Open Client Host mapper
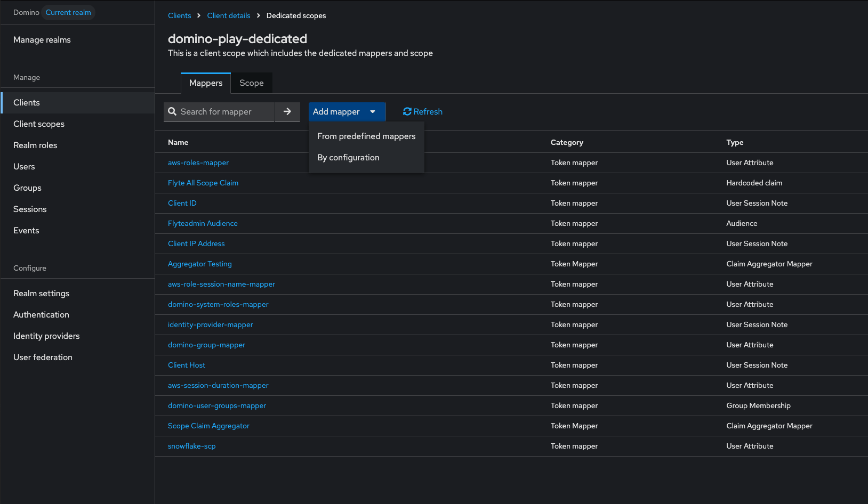868x504 pixels. coord(187,365)
